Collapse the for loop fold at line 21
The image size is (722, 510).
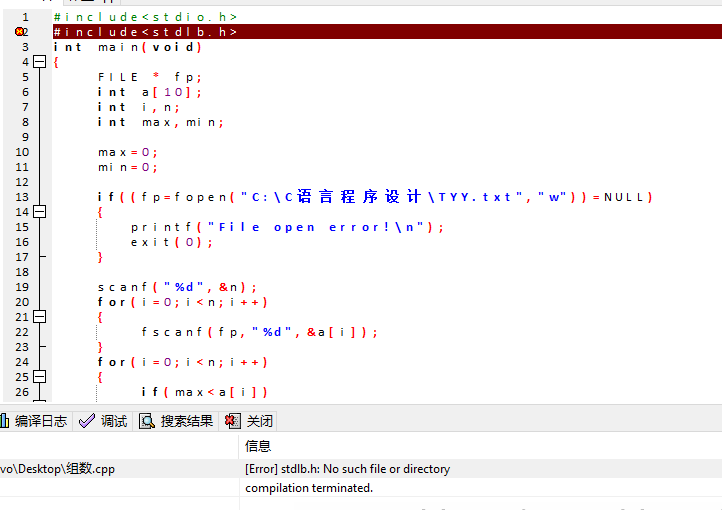pos(40,317)
